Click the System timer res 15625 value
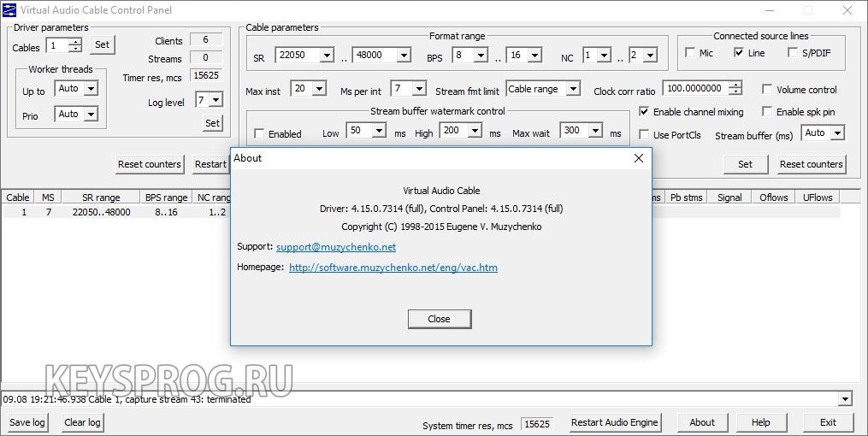The width and height of the screenshot is (868, 436). point(537,424)
